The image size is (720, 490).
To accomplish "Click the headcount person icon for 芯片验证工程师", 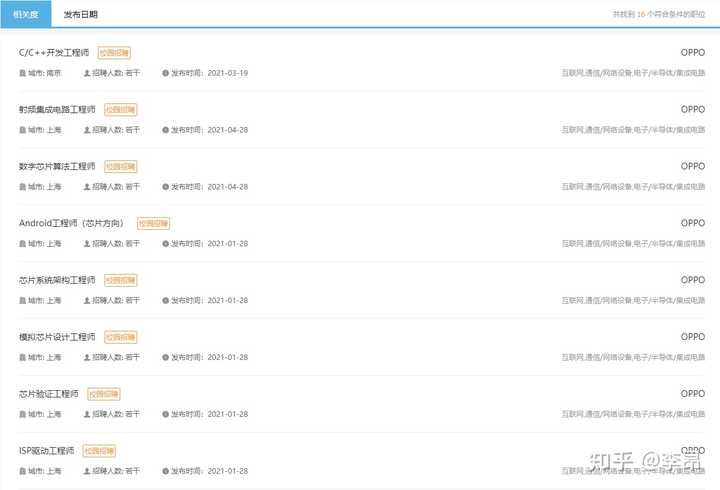I will (87, 414).
